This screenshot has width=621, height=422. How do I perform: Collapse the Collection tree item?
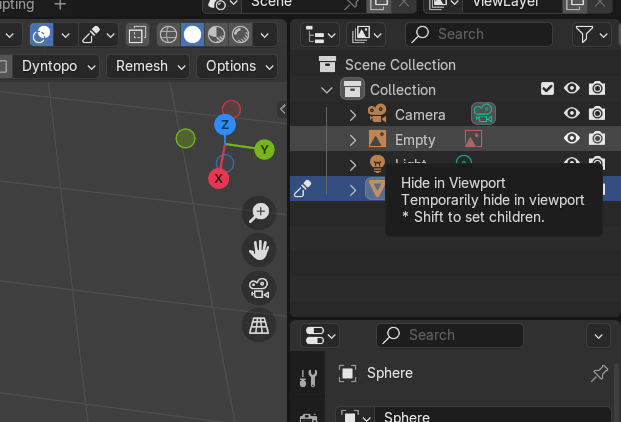(x=327, y=90)
